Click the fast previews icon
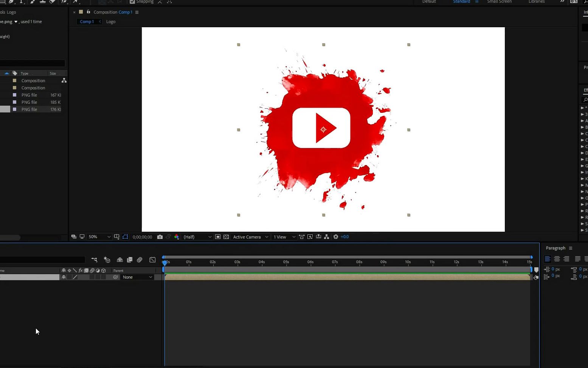Image resolution: width=588 pixels, height=368 pixels. point(310,237)
